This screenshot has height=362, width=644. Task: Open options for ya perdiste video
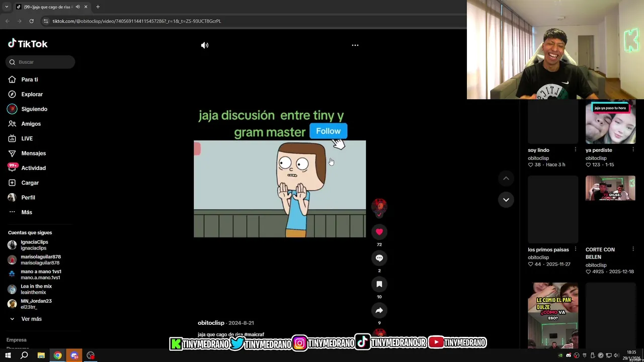[633, 150]
